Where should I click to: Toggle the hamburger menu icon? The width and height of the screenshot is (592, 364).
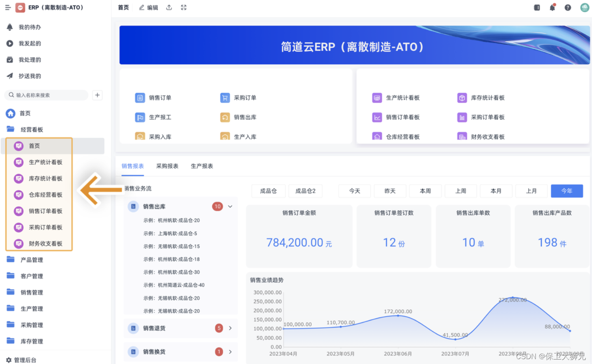(x=8, y=7)
